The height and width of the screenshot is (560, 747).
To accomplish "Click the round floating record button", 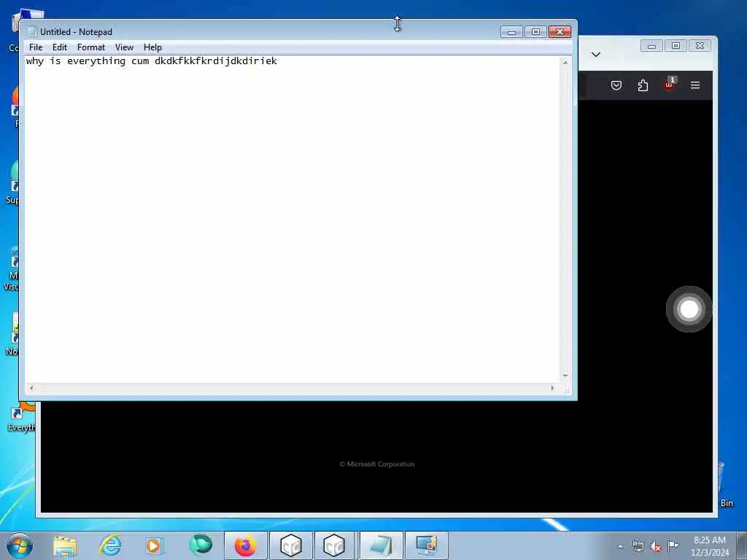I will click(x=689, y=309).
